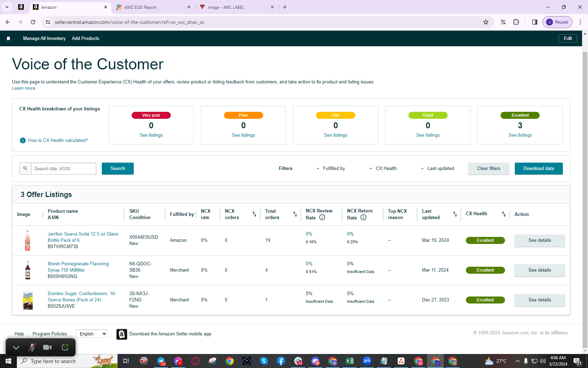
Task: Click the Clear filters button
Action: pyautogui.click(x=489, y=169)
